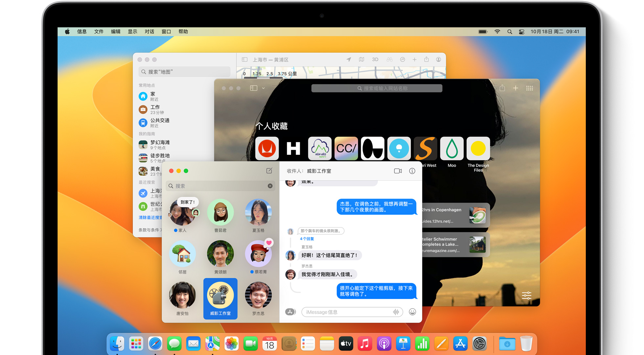Record an audio message

[x=396, y=312]
